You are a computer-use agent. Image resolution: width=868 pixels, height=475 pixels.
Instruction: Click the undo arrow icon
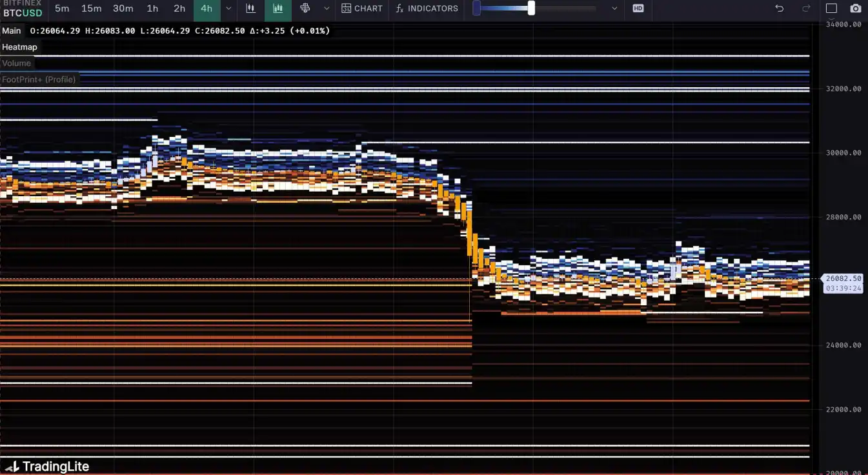coord(779,8)
